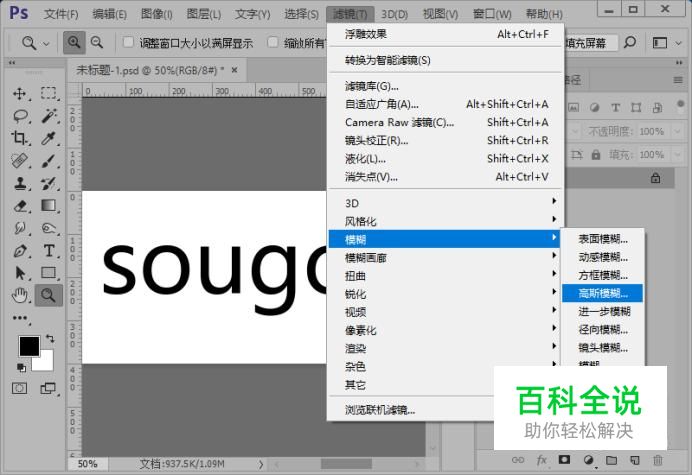
Task: Open the 图层(L) menu
Action: (x=203, y=14)
